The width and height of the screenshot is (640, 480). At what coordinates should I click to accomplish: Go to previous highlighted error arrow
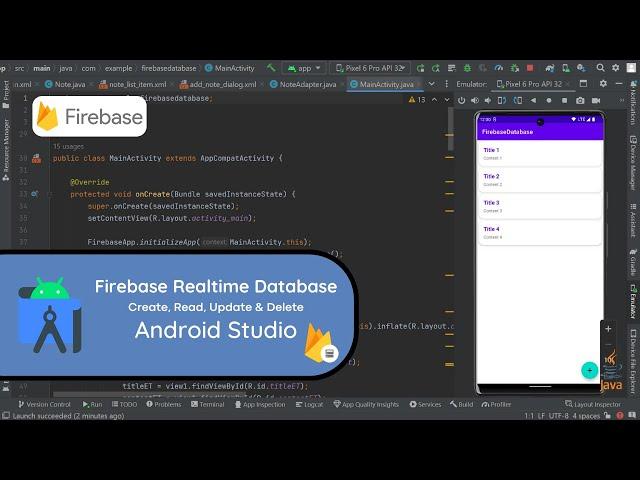point(434,100)
